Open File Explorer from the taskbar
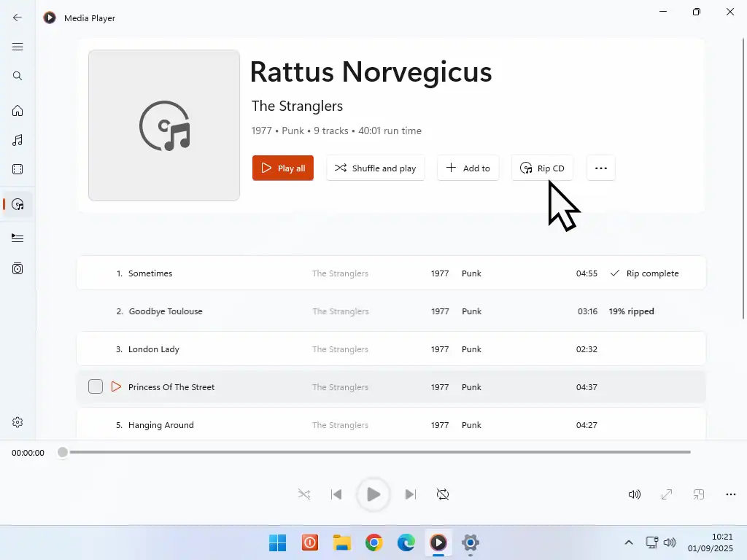This screenshot has height=560, width=747. tap(342, 542)
